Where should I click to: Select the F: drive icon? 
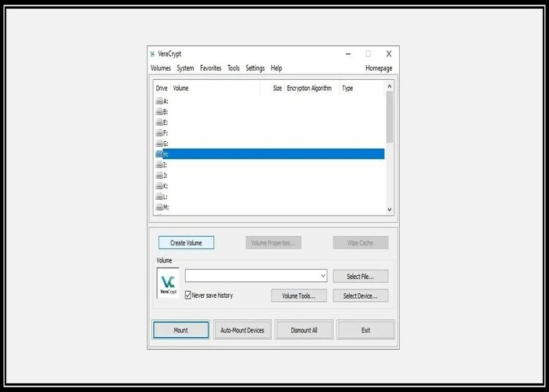pos(159,133)
